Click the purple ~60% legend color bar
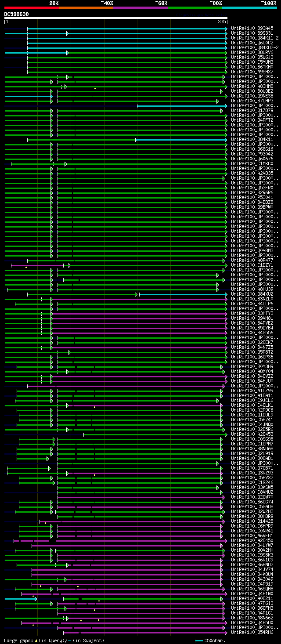The height and width of the screenshot is (644, 281). pos(140,8)
